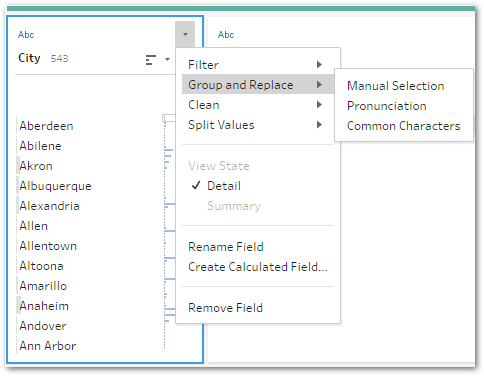The width and height of the screenshot is (484, 376).
Task: Click the City field sort icon
Action: [151, 60]
